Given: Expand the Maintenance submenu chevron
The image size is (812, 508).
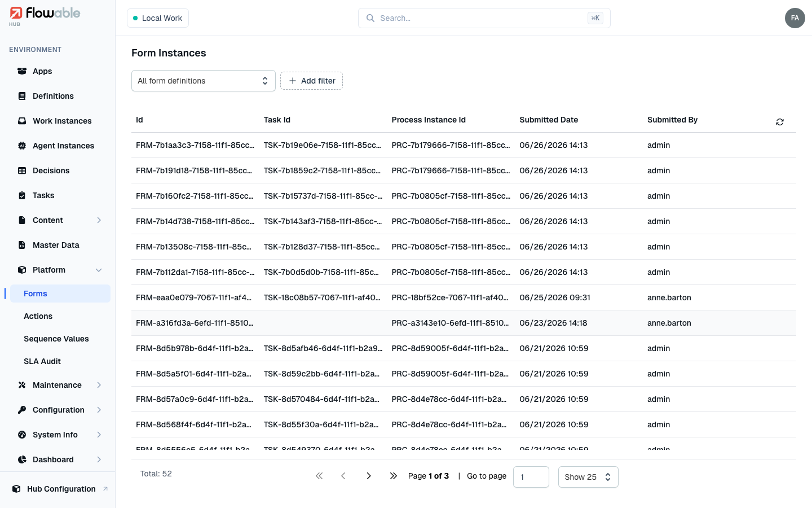Looking at the screenshot, I should click(x=99, y=385).
